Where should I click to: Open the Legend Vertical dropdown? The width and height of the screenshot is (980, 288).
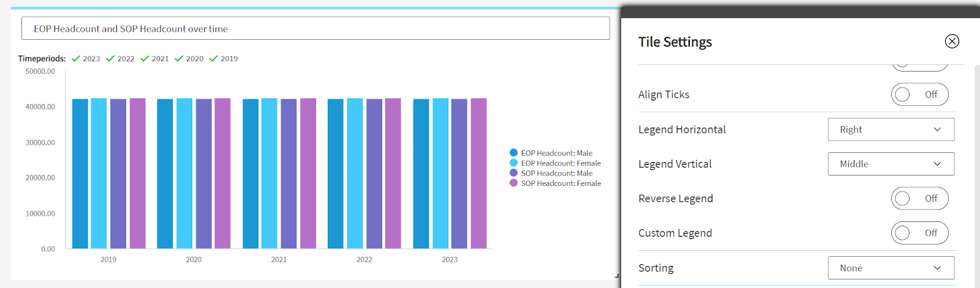pos(891,164)
